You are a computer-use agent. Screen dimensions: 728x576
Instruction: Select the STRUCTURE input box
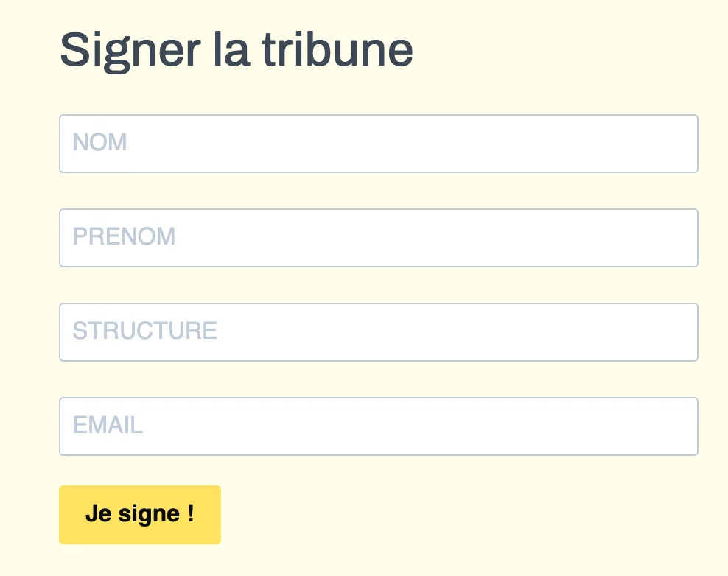[x=378, y=332]
